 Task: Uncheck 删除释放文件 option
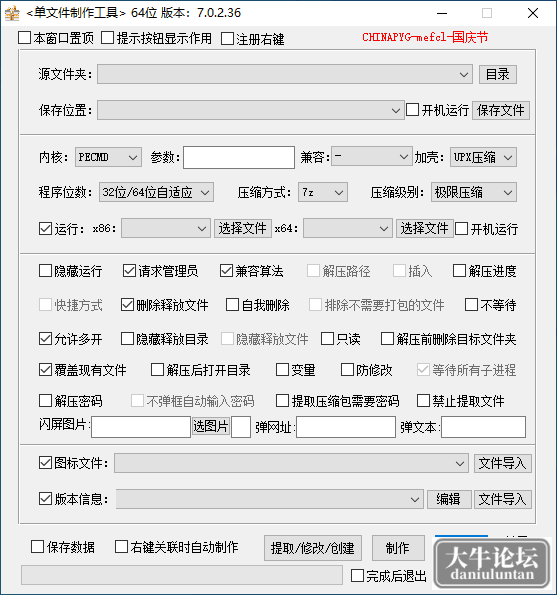127,305
